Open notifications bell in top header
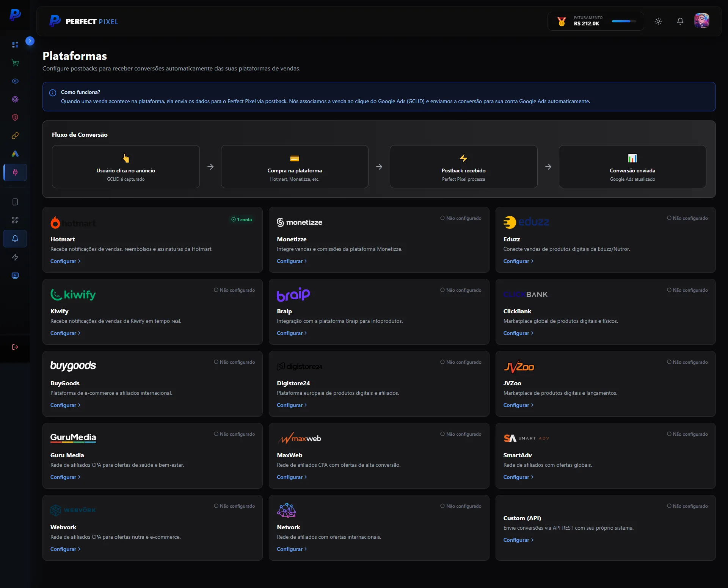 pos(680,21)
